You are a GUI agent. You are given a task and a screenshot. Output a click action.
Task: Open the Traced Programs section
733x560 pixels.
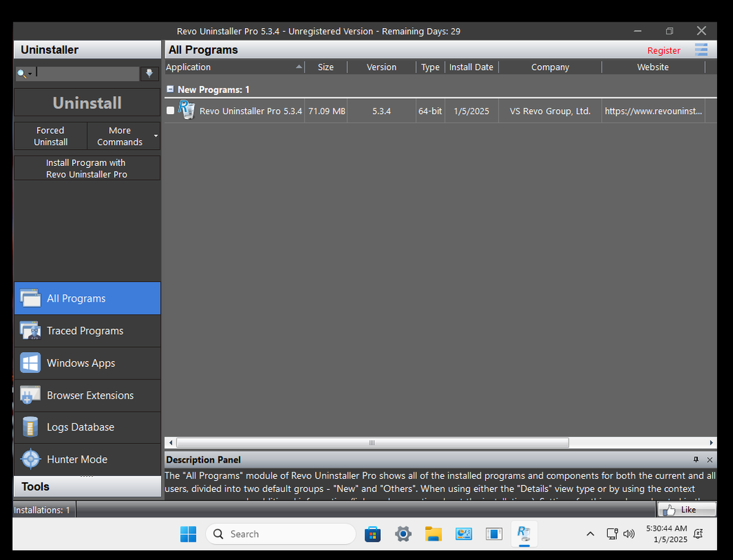pyautogui.click(x=88, y=330)
